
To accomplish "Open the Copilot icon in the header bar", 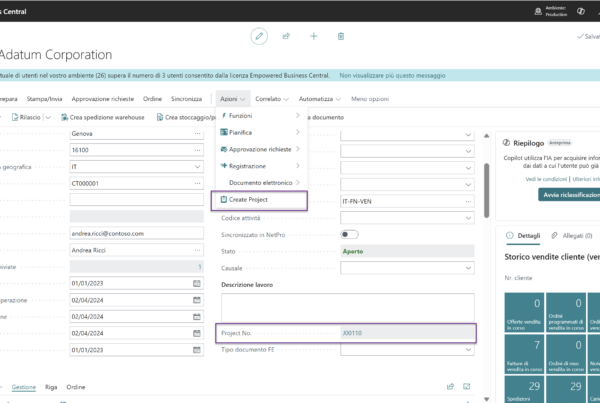I will click(580, 11).
